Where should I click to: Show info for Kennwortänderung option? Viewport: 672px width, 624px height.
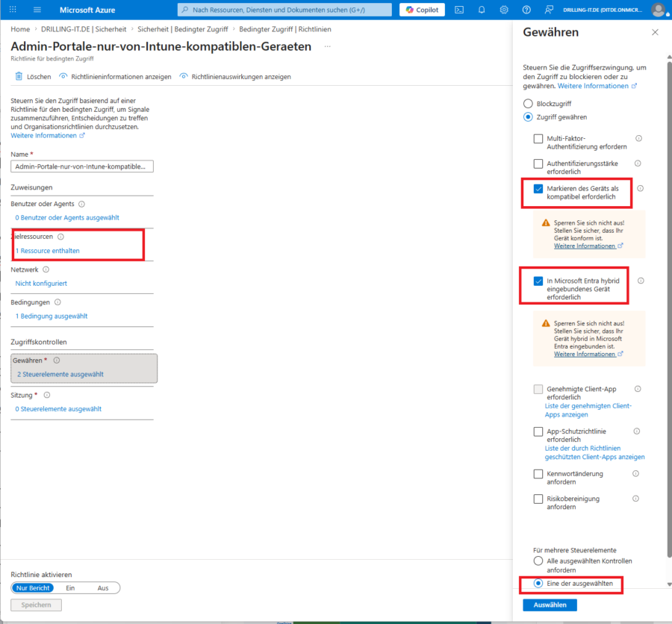(x=635, y=473)
